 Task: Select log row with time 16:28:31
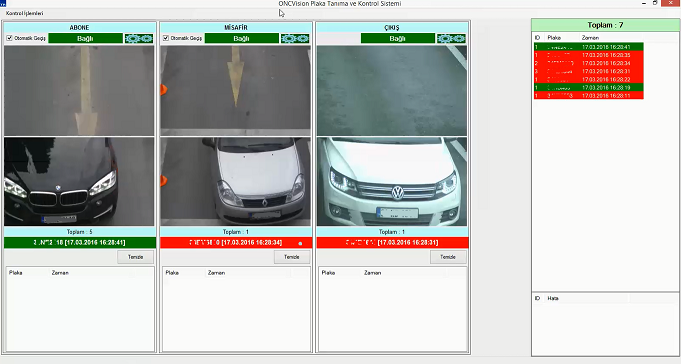click(x=588, y=71)
